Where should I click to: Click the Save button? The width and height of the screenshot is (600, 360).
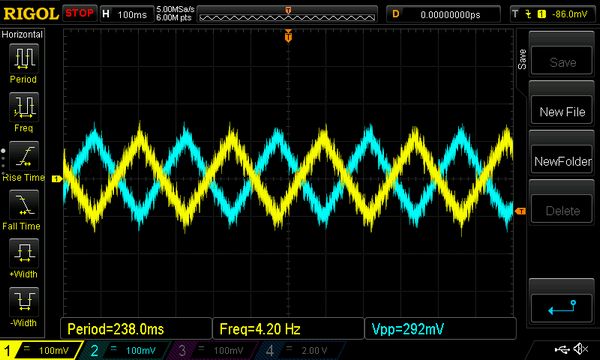[562, 62]
